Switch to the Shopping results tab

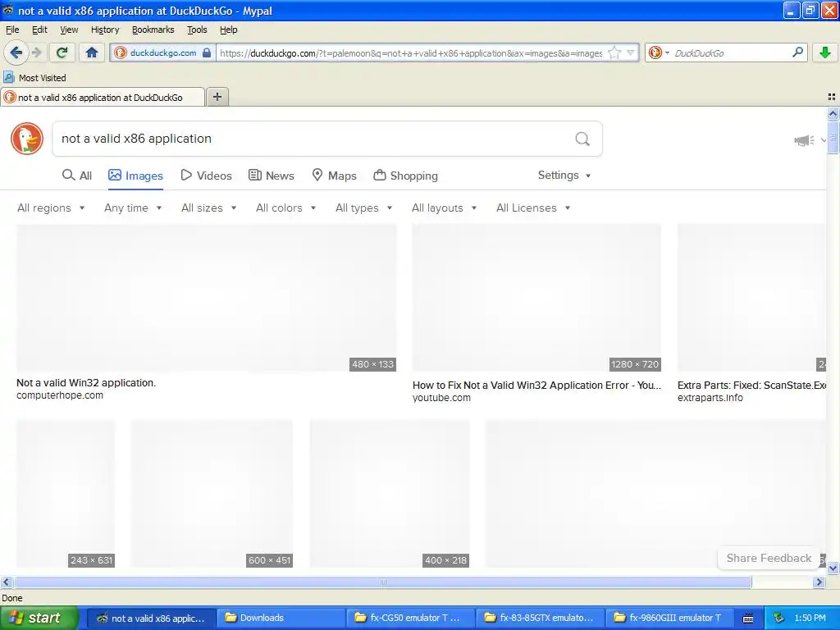405,176
